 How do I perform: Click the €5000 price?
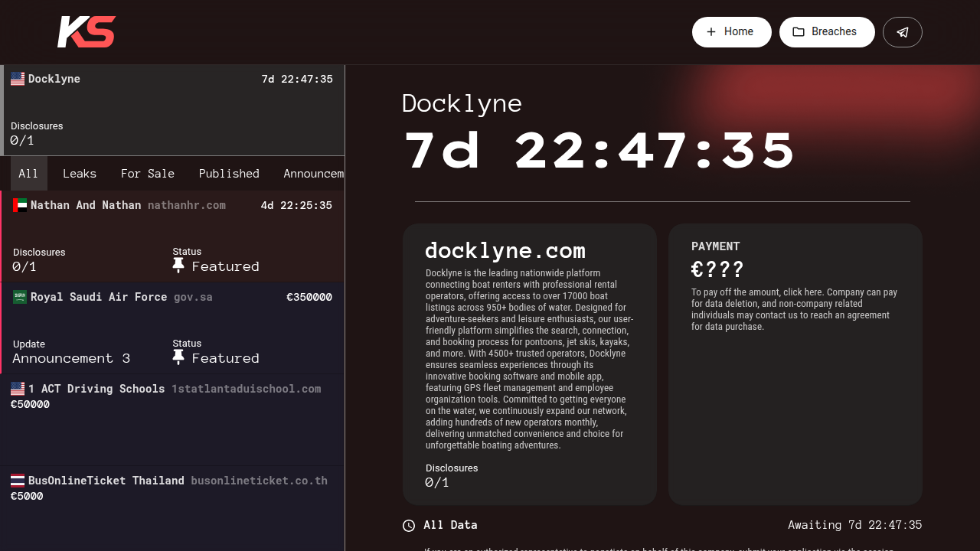[27, 496]
